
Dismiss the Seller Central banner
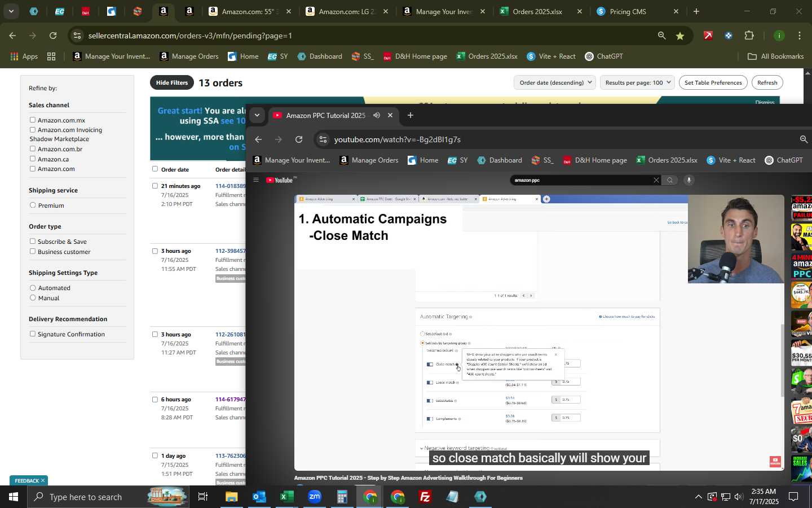[x=765, y=102]
